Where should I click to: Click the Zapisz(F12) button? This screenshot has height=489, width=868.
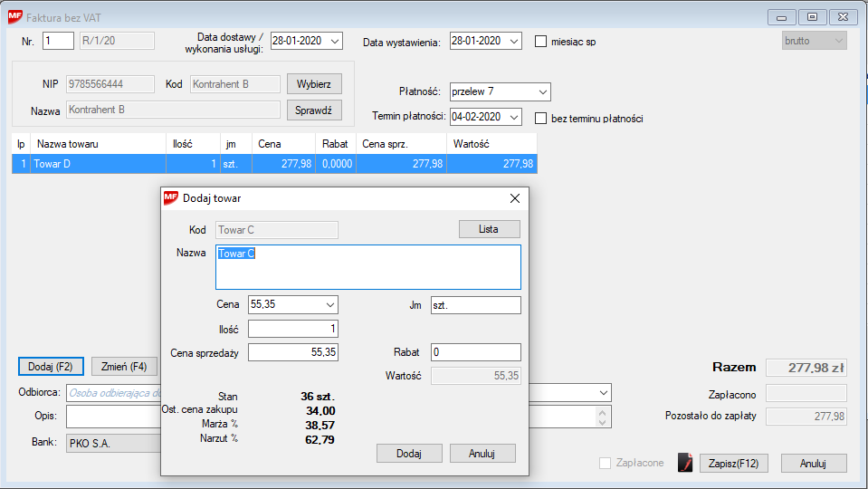[733, 463]
